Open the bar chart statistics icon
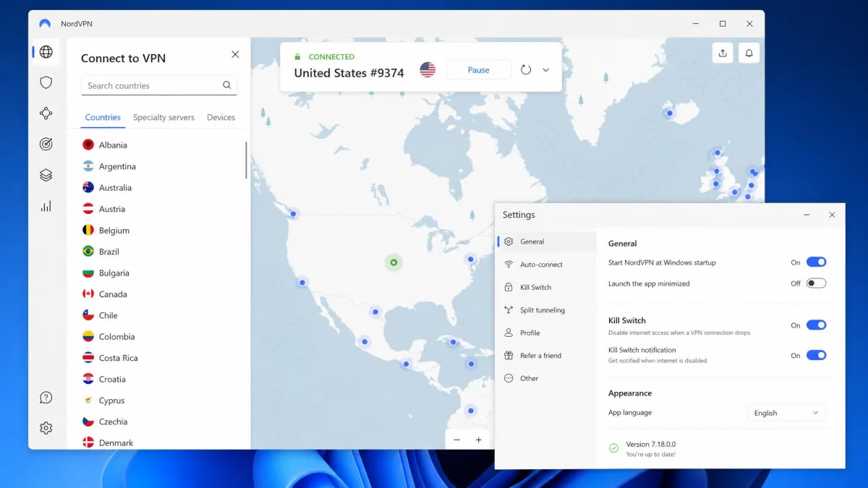 (46, 207)
